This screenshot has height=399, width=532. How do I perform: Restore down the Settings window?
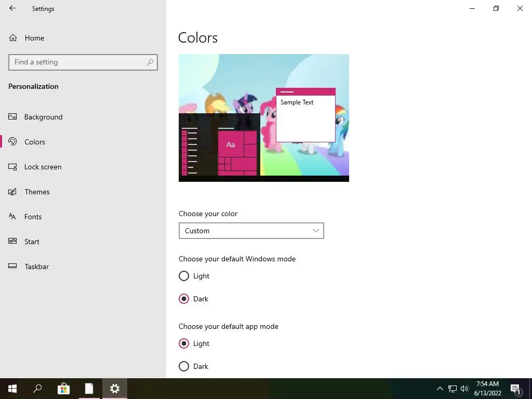pyautogui.click(x=496, y=8)
